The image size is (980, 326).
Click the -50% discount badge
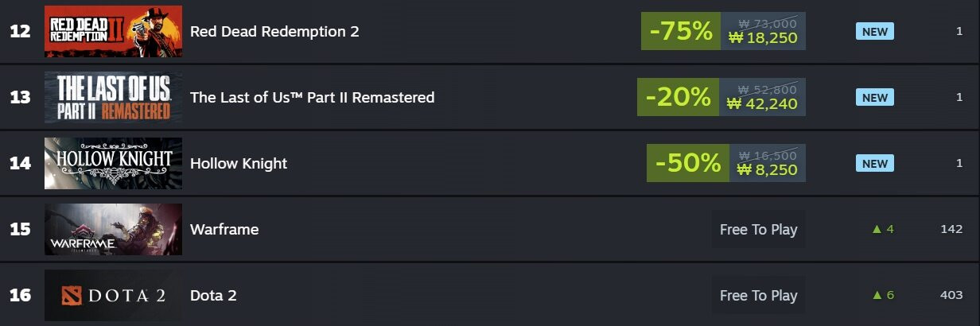(x=688, y=163)
